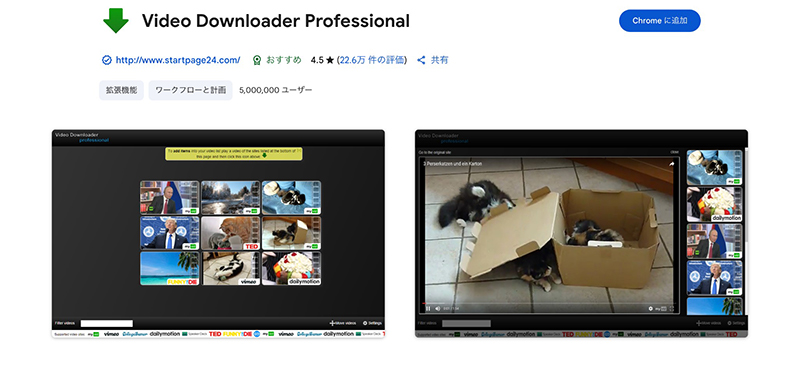Open the cat-in-box video player screenshot
799x376 pixels.
point(581,233)
